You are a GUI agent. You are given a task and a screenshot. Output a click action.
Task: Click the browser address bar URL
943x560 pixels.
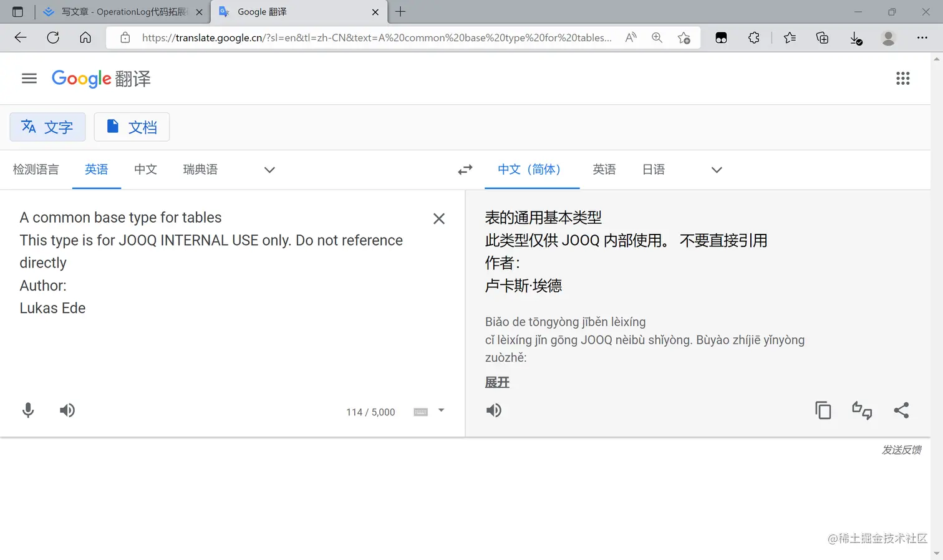pos(376,37)
